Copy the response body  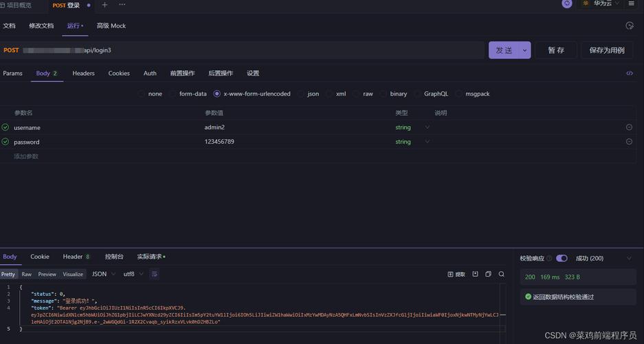click(489, 274)
